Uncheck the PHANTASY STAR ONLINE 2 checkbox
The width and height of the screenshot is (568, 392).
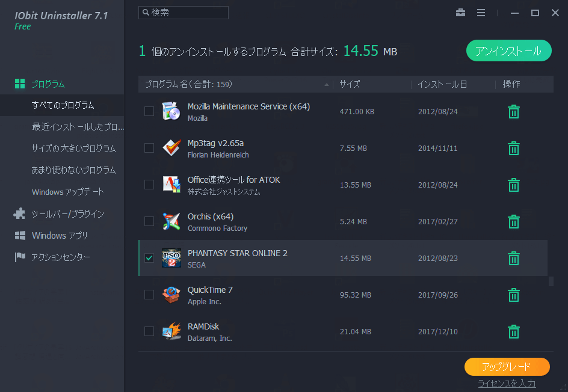[149, 258]
